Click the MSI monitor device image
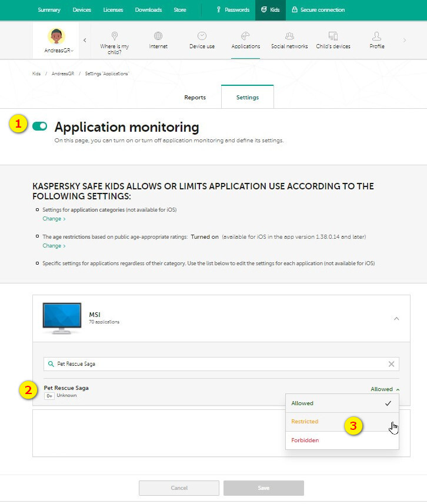This screenshot has width=427, height=504. (62, 318)
